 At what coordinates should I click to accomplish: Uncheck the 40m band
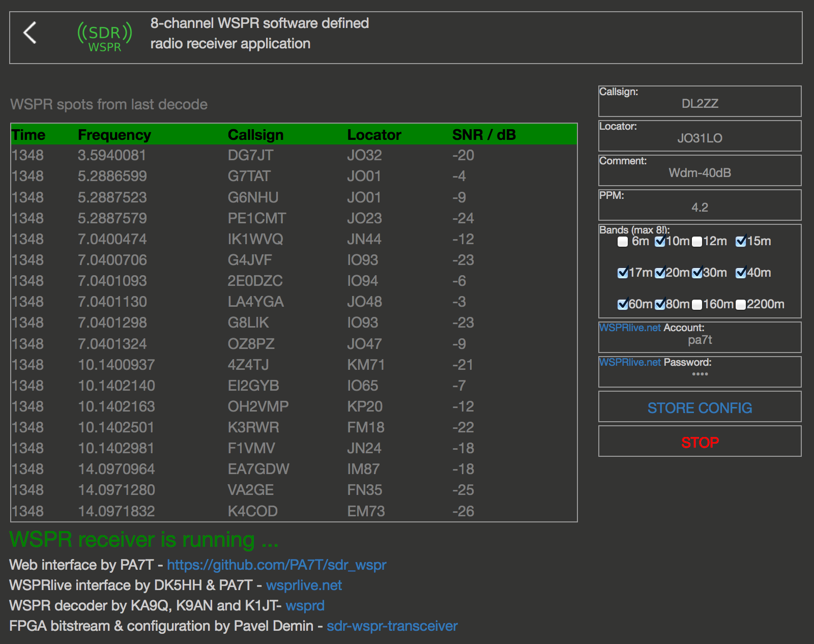741,273
